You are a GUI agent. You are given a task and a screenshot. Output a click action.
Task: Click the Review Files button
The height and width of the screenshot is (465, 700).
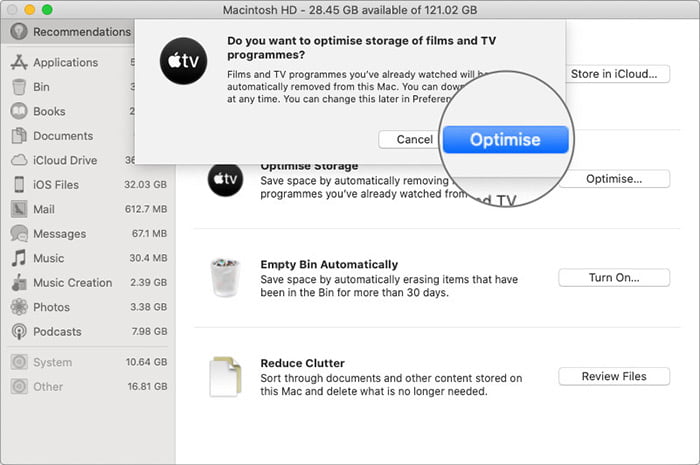(x=614, y=376)
